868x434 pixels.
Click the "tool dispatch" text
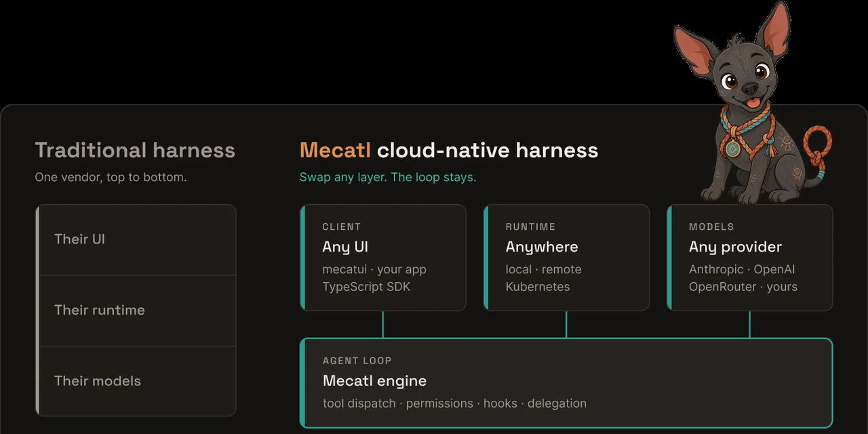(x=359, y=403)
